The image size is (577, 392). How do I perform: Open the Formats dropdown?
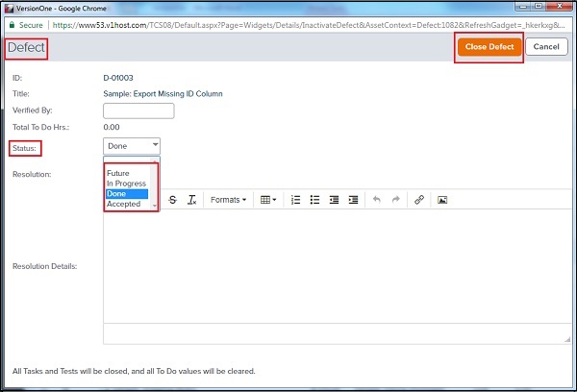tap(228, 200)
